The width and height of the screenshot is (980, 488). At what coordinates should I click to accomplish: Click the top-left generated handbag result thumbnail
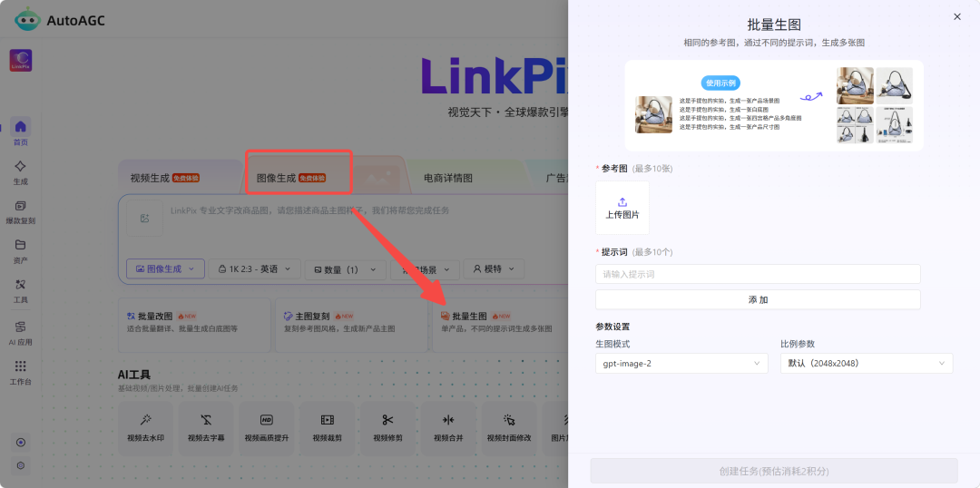pyautogui.click(x=855, y=85)
